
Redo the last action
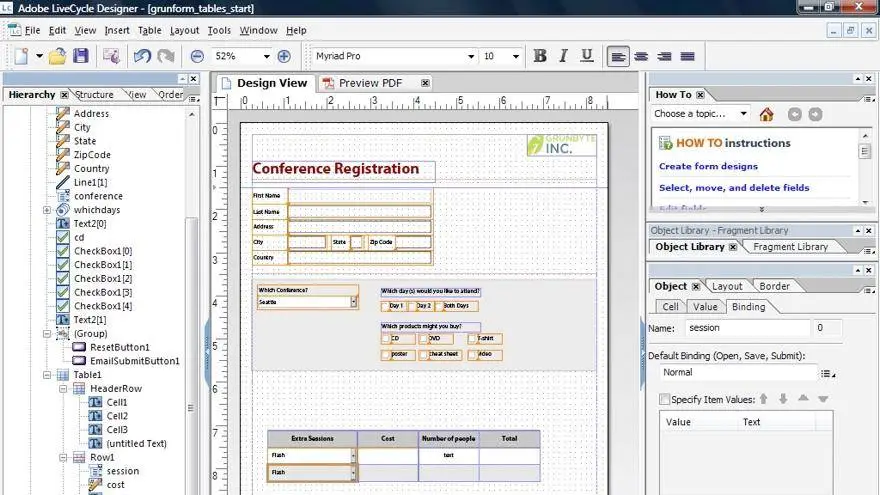pos(165,56)
